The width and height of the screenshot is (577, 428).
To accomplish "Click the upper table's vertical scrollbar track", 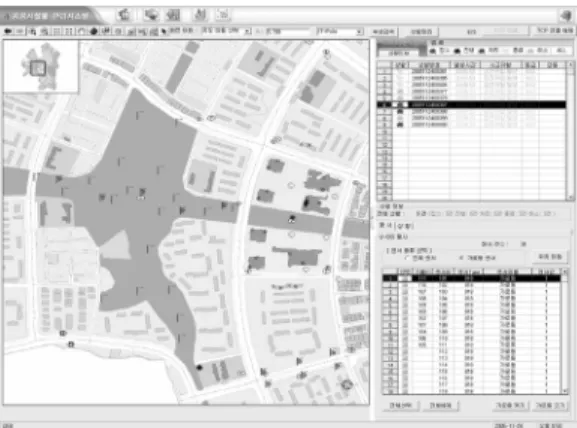I will point(571,132).
